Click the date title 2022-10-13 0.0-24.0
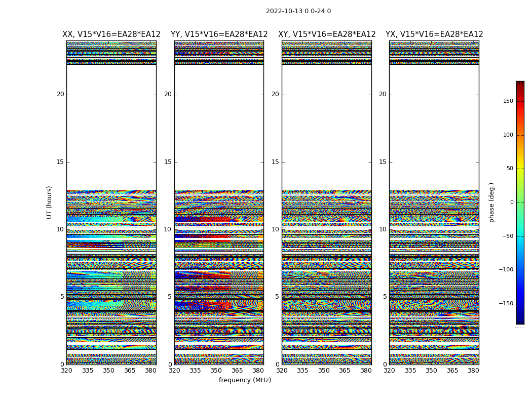Screen dimensions: 532x405 tap(298, 11)
